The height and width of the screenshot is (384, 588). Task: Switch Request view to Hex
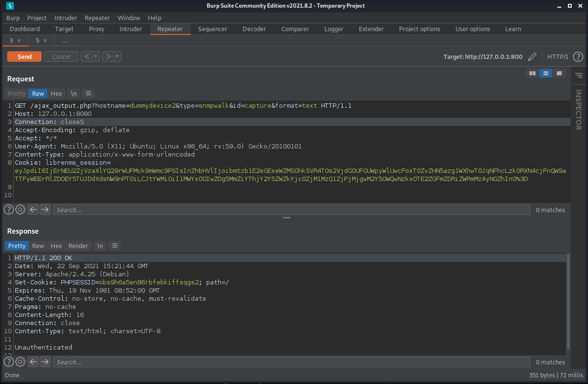[x=56, y=93]
